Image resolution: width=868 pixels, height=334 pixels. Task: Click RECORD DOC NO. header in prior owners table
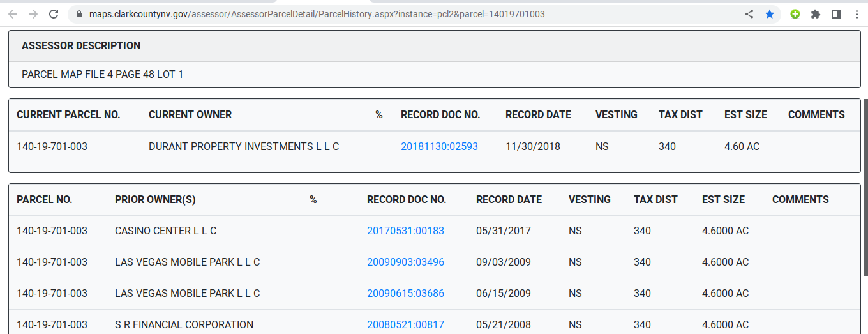407,200
